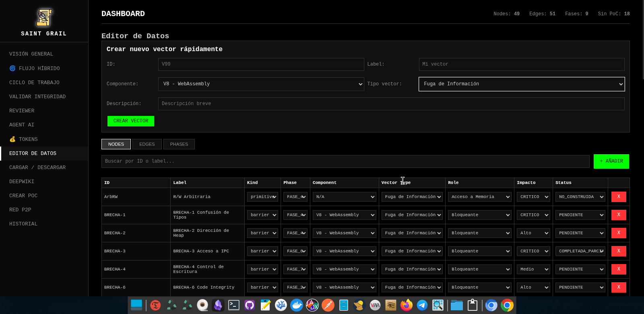
Task: Switch to the NODES tab
Action: (116, 144)
